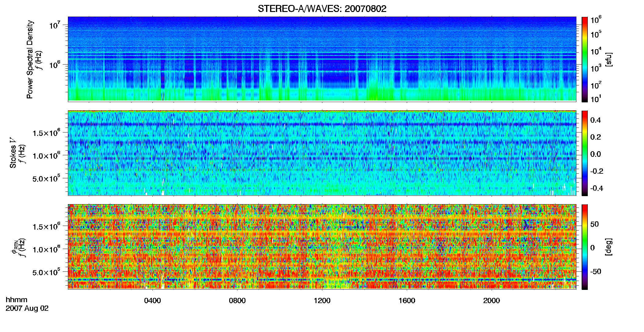Viewport: 644px width, 332px height.
Task: Click the power spectral density spectrogram panel
Action: point(322,59)
